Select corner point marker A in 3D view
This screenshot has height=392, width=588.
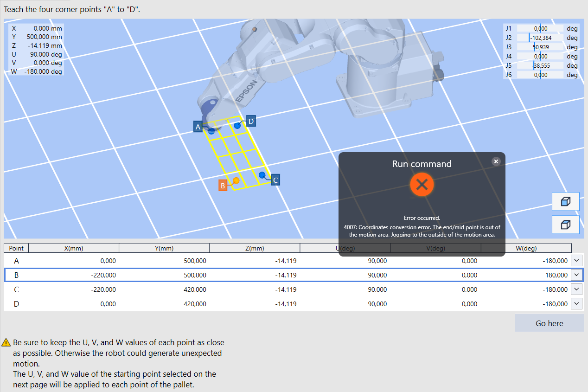coord(198,127)
